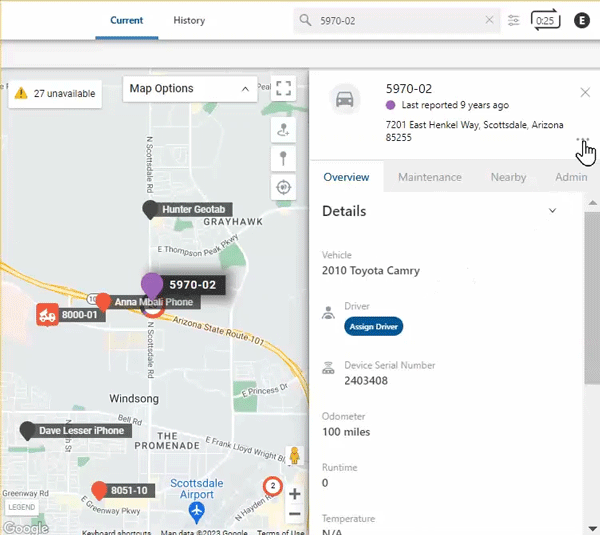
Task: Collapse the Details section chevron
Action: (552, 210)
